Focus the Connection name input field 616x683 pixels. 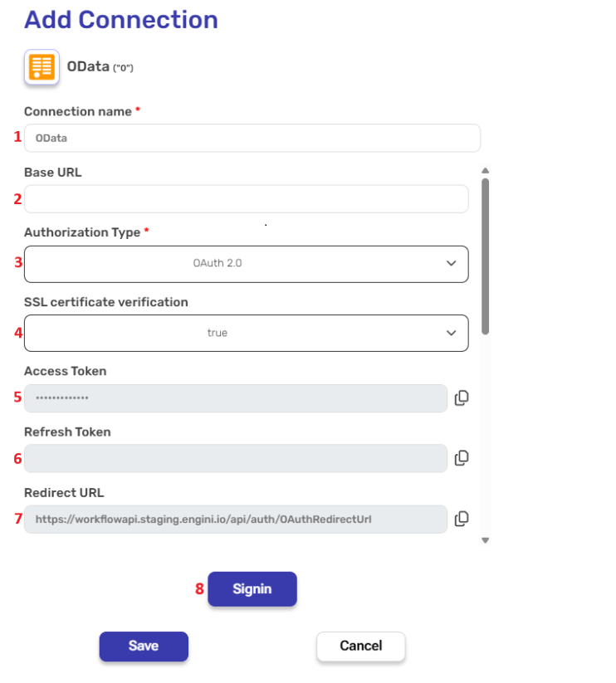tap(252, 139)
